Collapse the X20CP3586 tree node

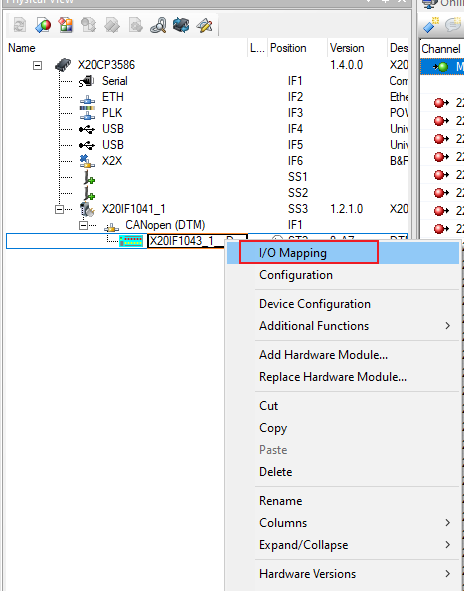pyautogui.click(x=37, y=65)
